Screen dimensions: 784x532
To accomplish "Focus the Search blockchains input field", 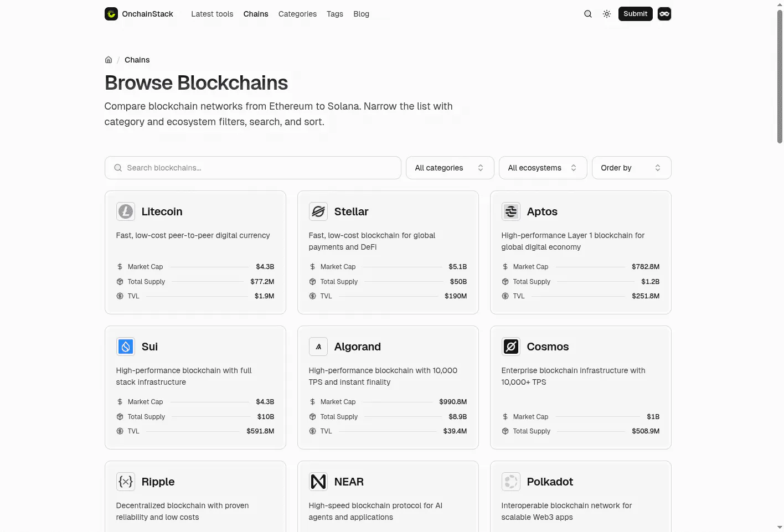I will tap(252, 168).
